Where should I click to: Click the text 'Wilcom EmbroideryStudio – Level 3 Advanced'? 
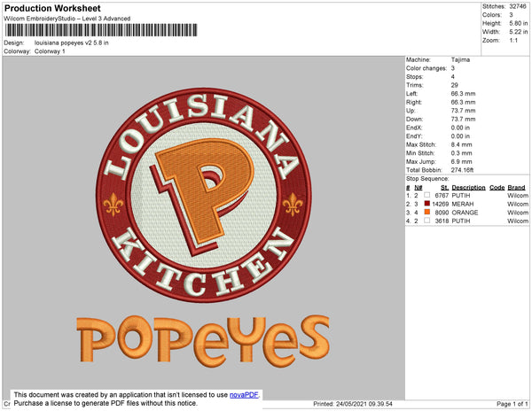67,19
